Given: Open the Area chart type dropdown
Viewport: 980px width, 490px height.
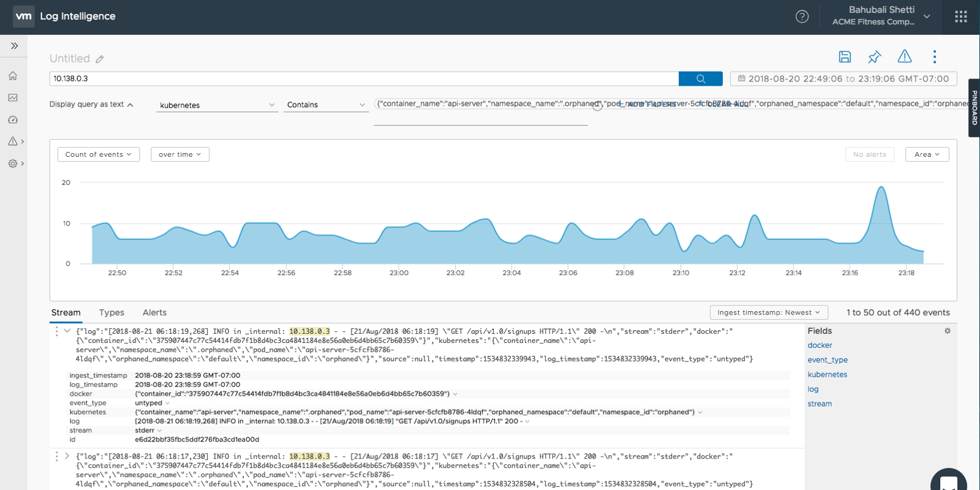Looking at the screenshot, I should 927,154.
